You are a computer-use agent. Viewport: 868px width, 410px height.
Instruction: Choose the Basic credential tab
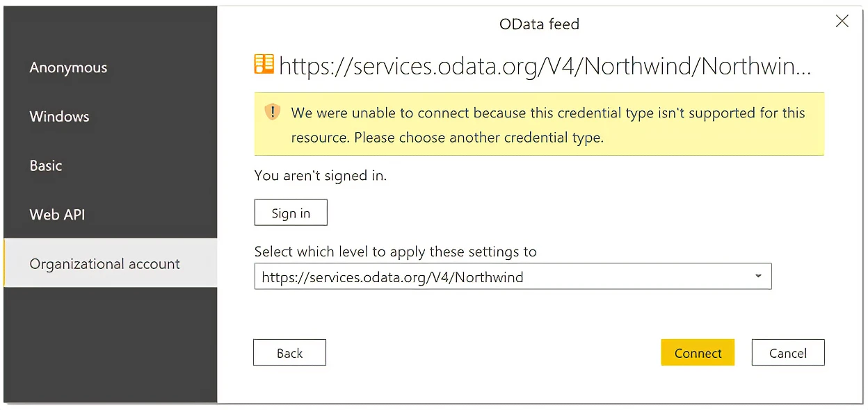pyautogui.click(x=46, y=166)
